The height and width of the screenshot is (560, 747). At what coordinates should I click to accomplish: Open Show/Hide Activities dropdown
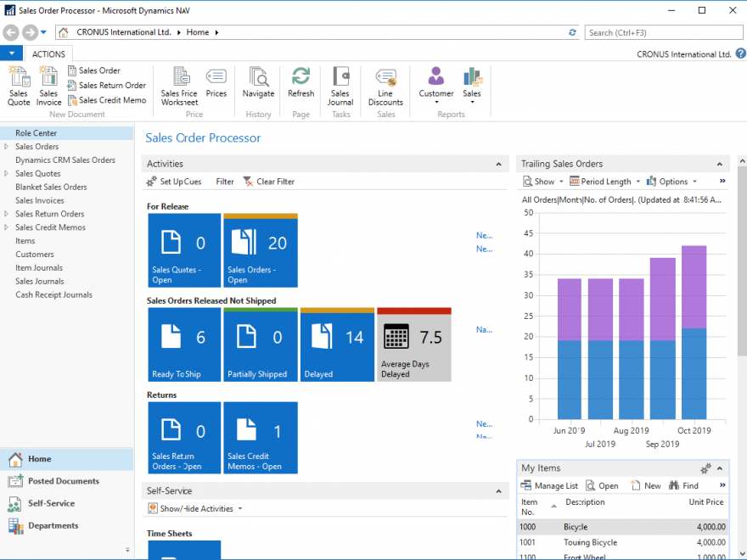(x=195, y=508)
